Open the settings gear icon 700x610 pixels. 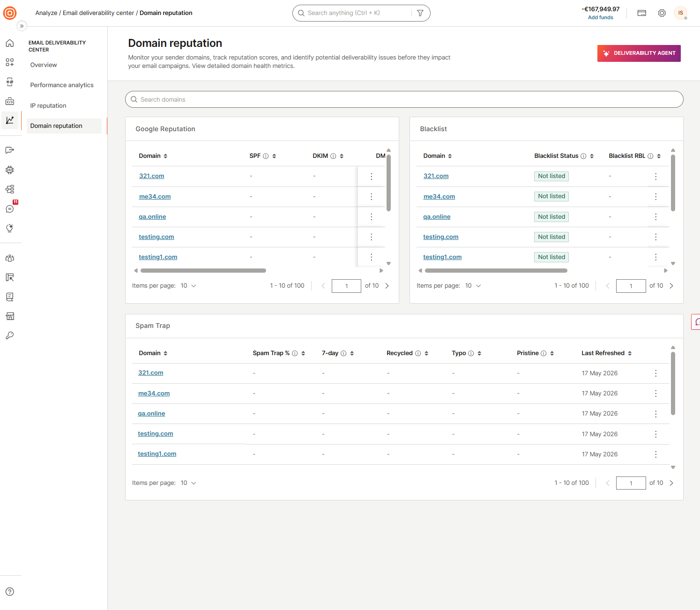(662, 13)
